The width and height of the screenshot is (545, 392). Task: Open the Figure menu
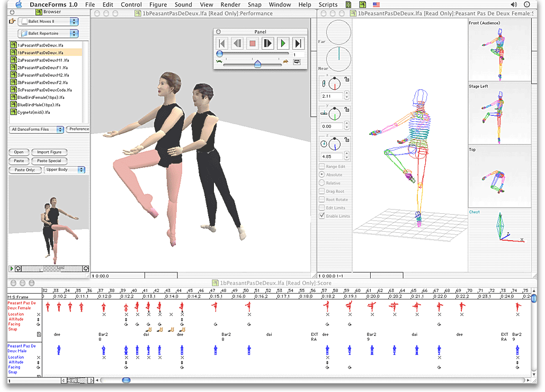[158, 4]
